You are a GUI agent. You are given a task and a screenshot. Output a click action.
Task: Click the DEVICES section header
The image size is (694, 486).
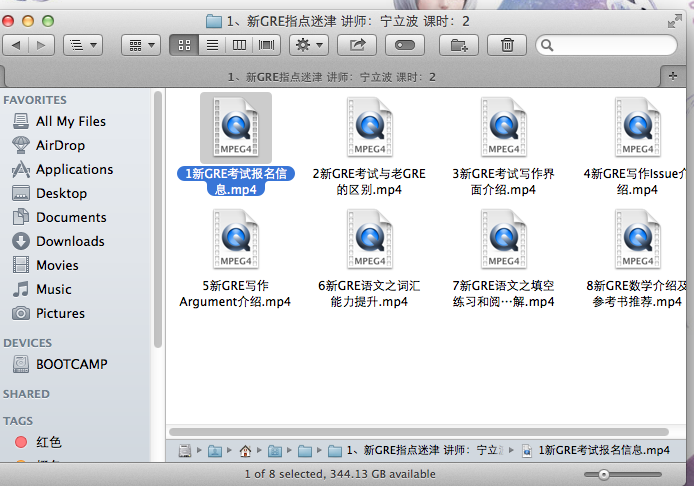(x=27, y=343)
